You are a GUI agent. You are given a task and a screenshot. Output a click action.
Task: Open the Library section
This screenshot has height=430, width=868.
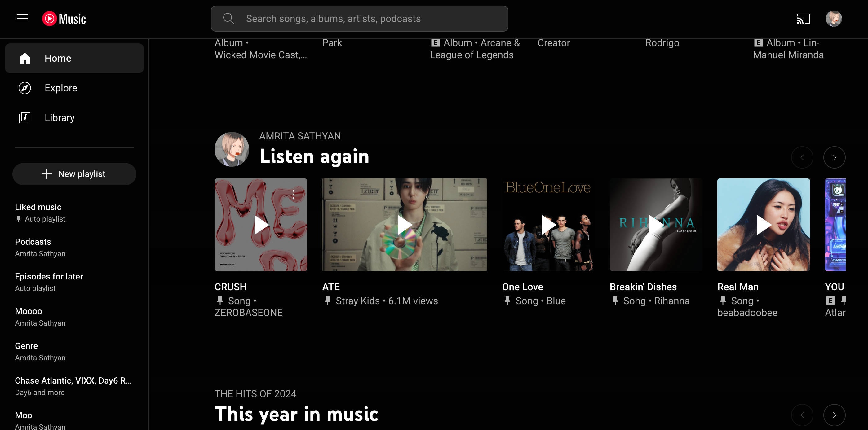[74, 117]
